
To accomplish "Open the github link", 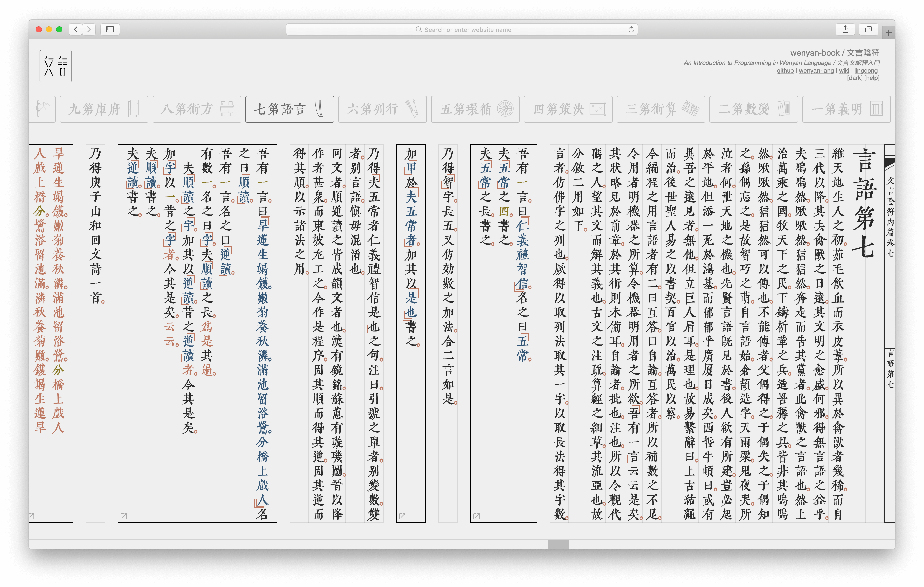I will pyautogui.click(x=785, y=71).
